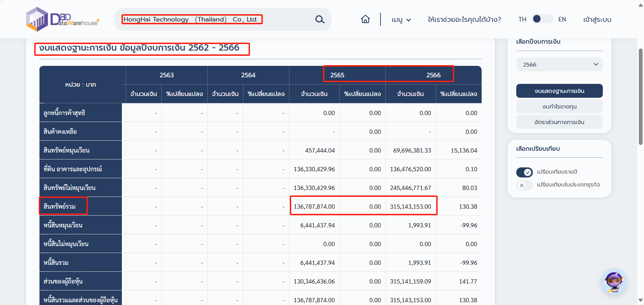
Task: Go to the home house icon
Action: [365, 19]
